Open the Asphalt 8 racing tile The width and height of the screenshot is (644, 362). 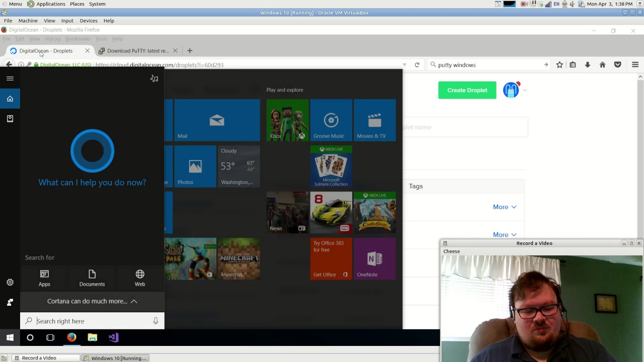(x=331, y=213)
